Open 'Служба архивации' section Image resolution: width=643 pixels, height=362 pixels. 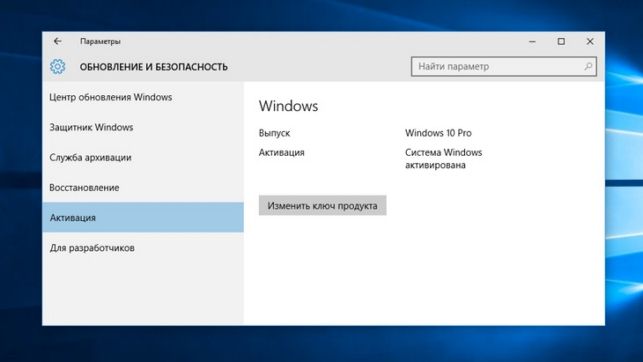143,157
